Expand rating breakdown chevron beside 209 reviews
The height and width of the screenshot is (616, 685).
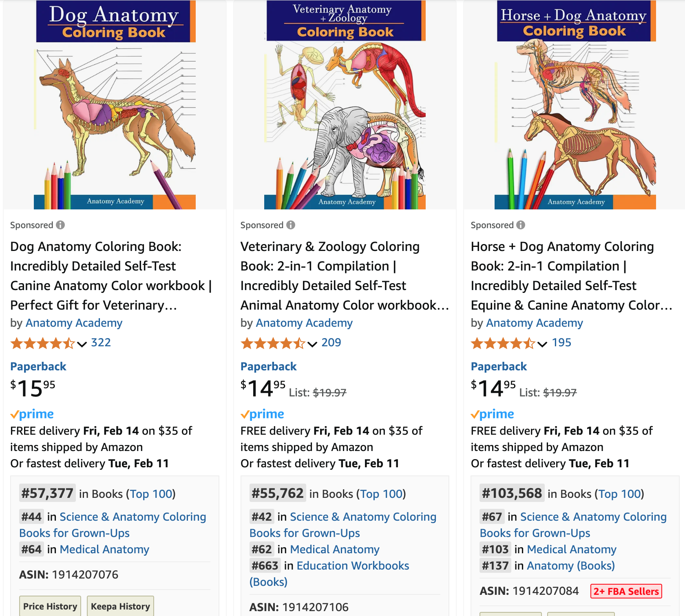[312, 344]
